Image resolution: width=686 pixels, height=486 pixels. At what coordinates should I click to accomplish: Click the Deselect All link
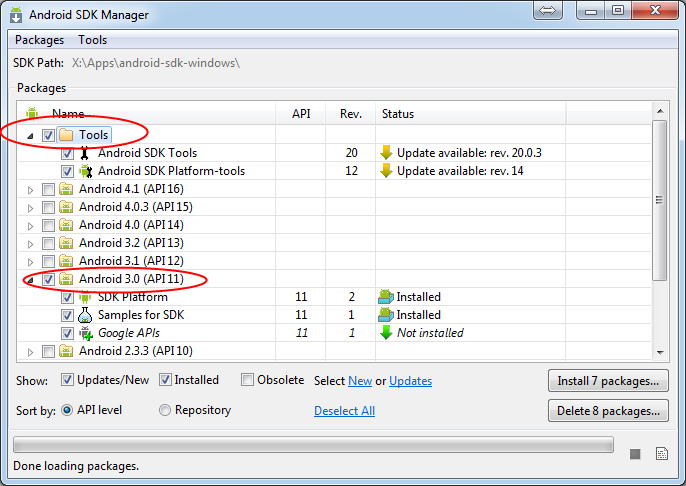coord(344,411)
